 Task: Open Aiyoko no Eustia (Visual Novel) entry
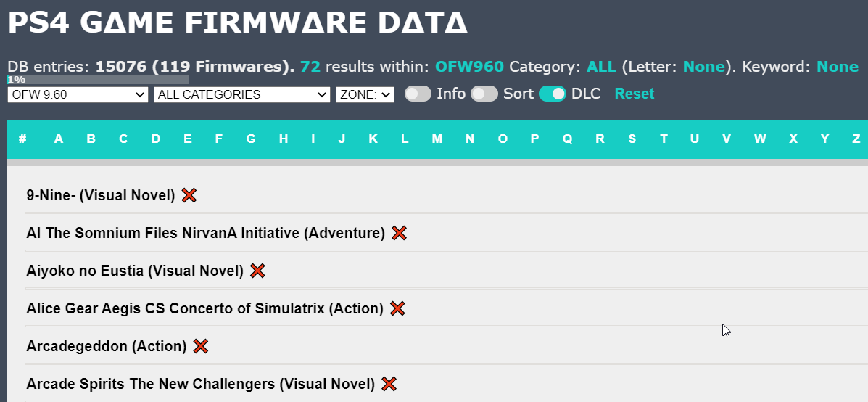pos(135,271)
